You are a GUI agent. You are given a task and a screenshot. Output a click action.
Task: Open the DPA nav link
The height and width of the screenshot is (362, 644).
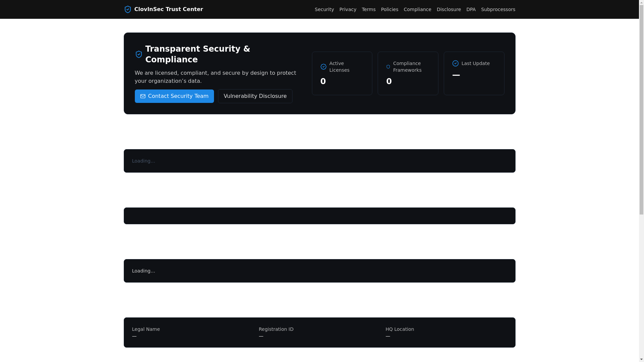471,9
